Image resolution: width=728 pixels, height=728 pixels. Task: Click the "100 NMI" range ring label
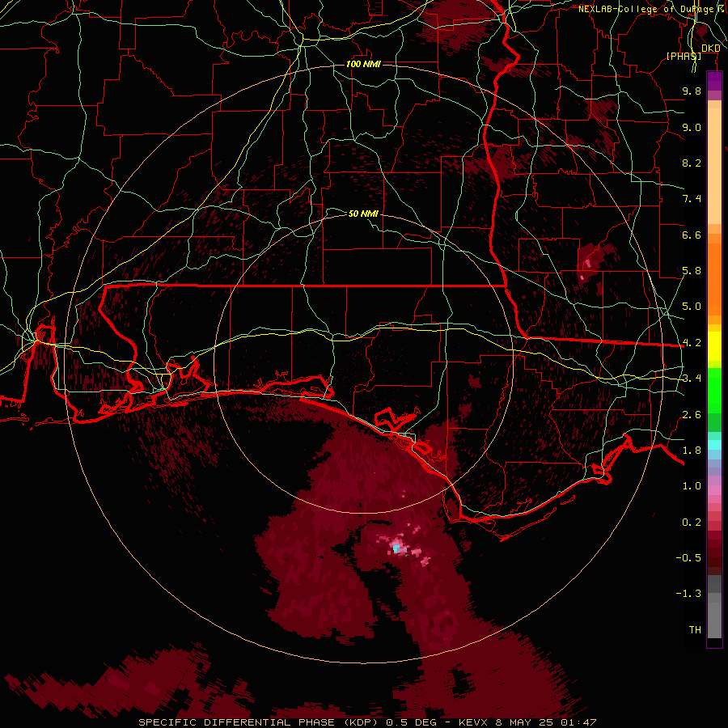pyautogui.click(x=363, y=64)
